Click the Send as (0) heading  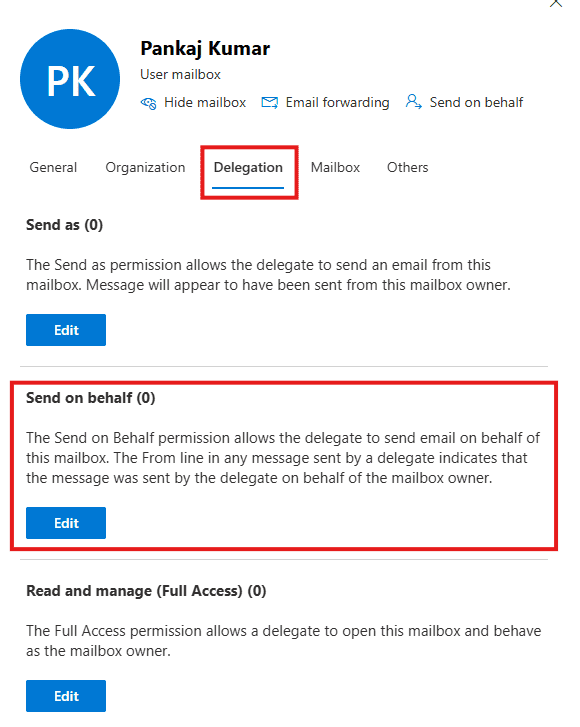coord(64,225)
